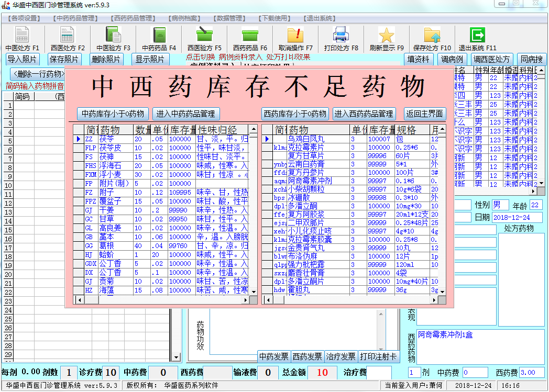The width and height of the screenshot is (549, 392).
Task: Click the 调病例 button
Action: pyautogui.click(x=452, y=59)
